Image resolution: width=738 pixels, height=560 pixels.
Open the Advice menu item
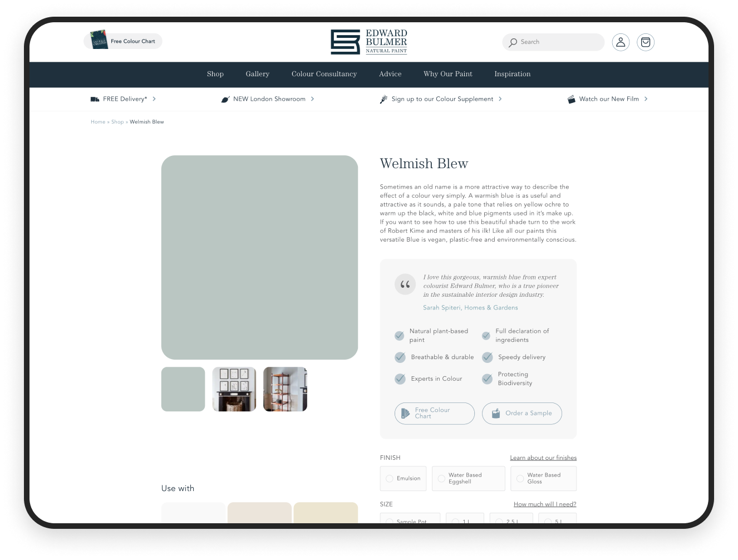(x=390, y=74)
